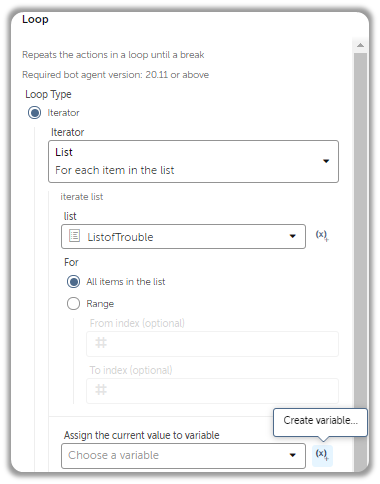Click the From index input field

tap(212, 344)
